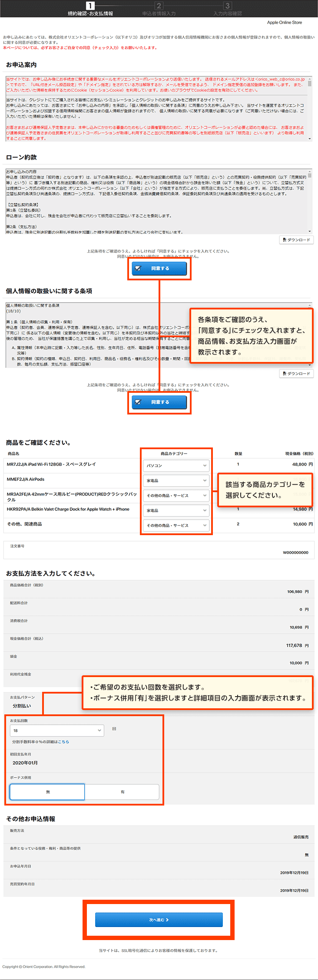Viewport: 318px width, 980px height.
Task: Click scroll-down arrow of ローン約款 text box
Action: (x=310, y=231)
